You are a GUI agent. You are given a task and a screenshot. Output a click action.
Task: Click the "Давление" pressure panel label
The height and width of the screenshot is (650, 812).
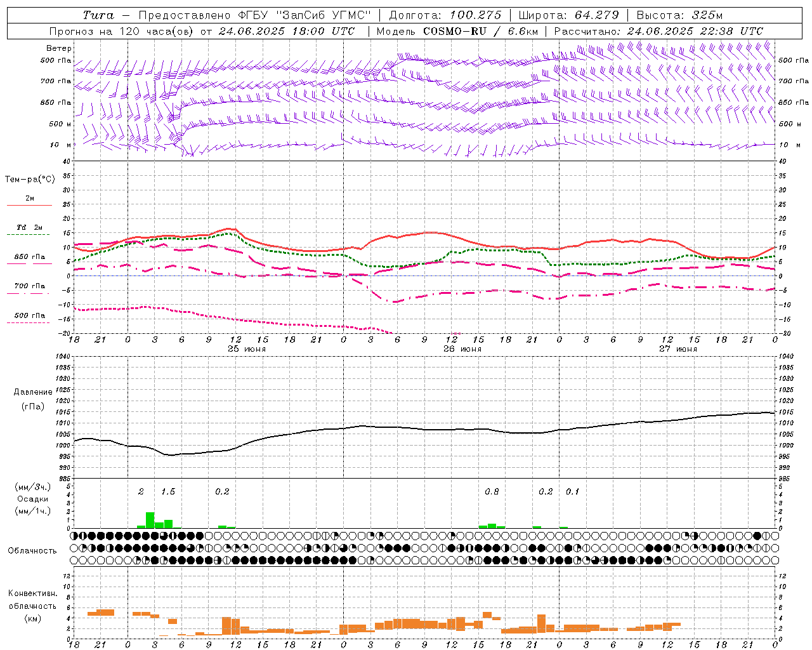click(32, 392)
